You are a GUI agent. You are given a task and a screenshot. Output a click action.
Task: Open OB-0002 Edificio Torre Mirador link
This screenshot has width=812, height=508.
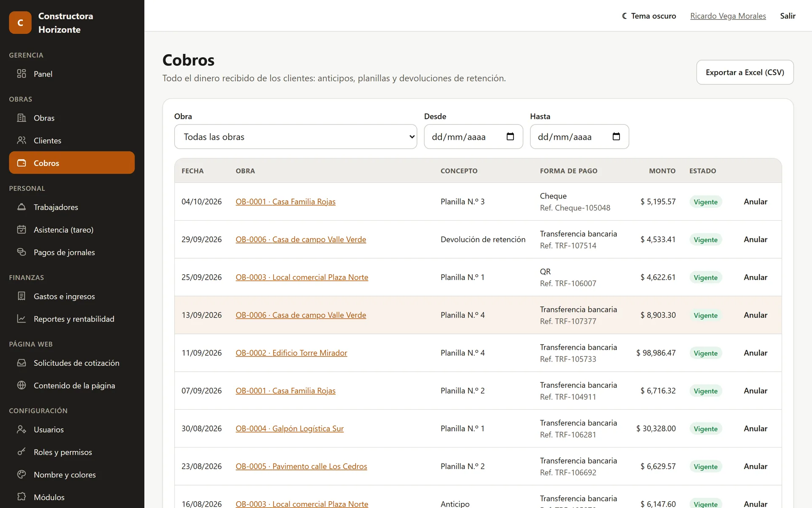tap(291, 353)
